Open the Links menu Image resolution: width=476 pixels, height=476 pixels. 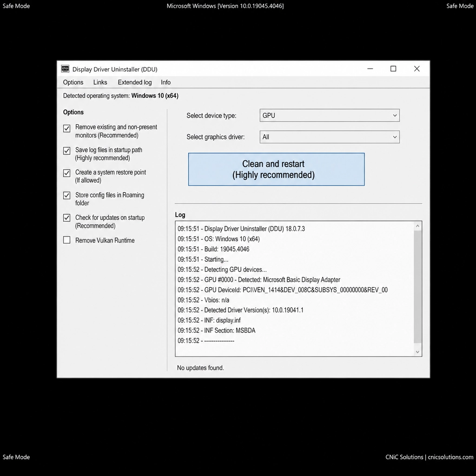tap(100, 82)
